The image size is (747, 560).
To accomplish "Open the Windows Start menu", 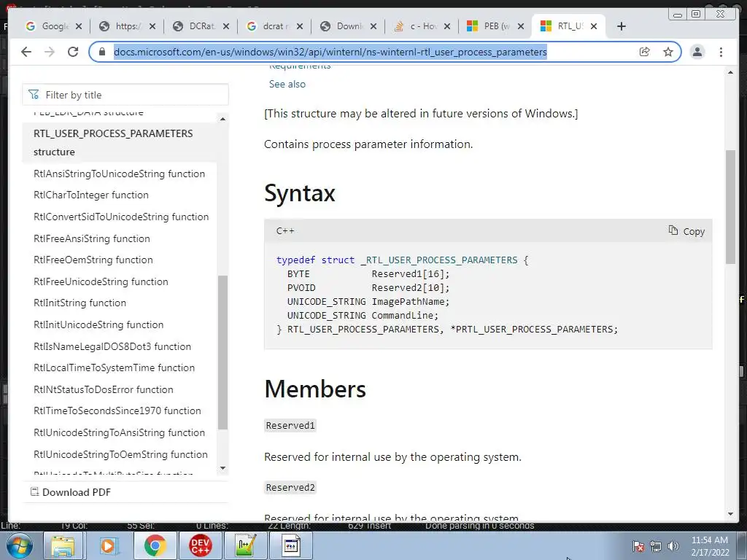I will 20,545.
